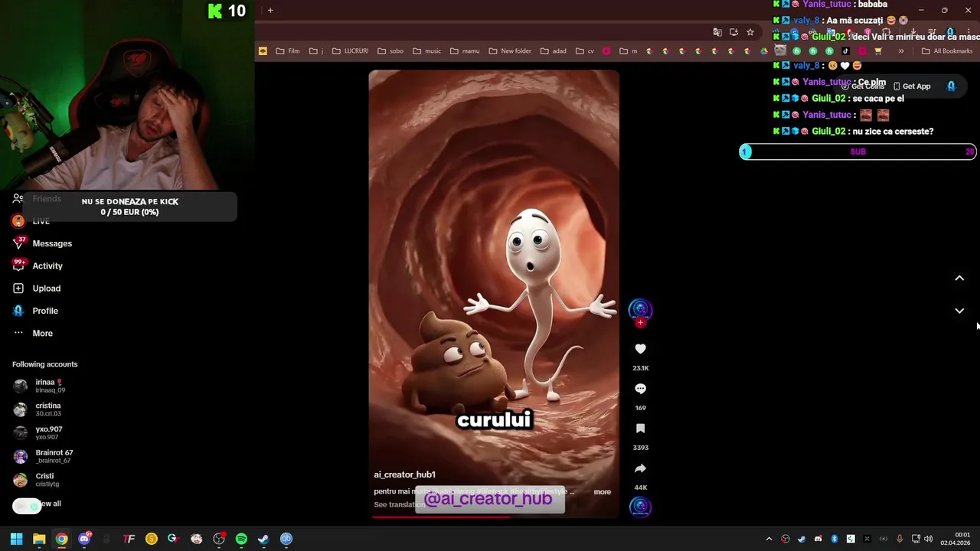Open Brainrot 67 following account

(44, 456)
